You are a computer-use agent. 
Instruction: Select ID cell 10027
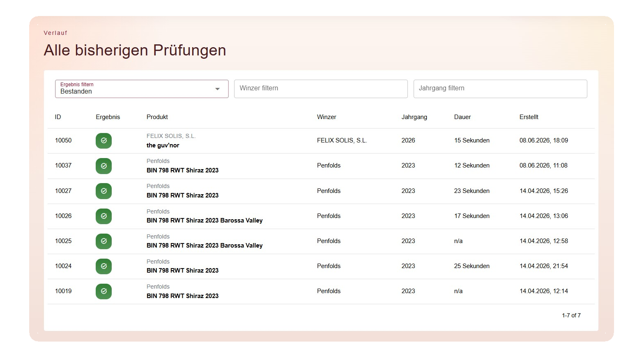pyautogui.click(x=63, y=191)
